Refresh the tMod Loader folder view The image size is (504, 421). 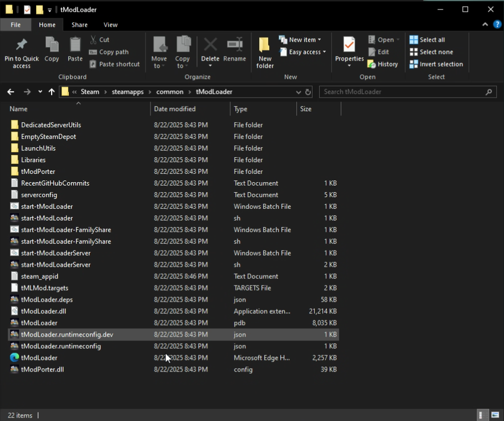308,92
